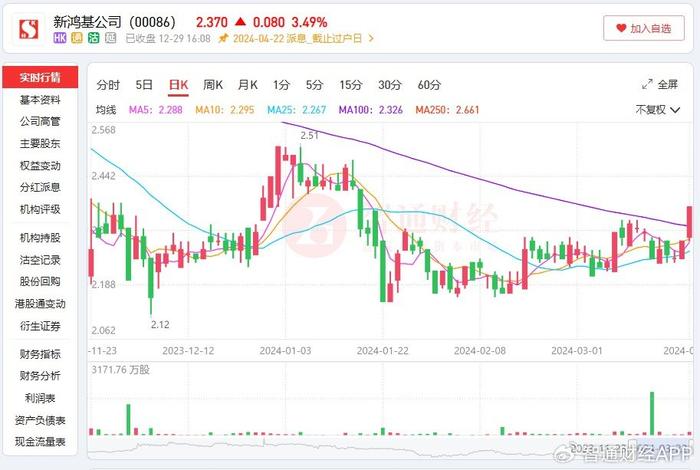
Task: Click the 2.51 high price annotation
Action: point(310,135)
